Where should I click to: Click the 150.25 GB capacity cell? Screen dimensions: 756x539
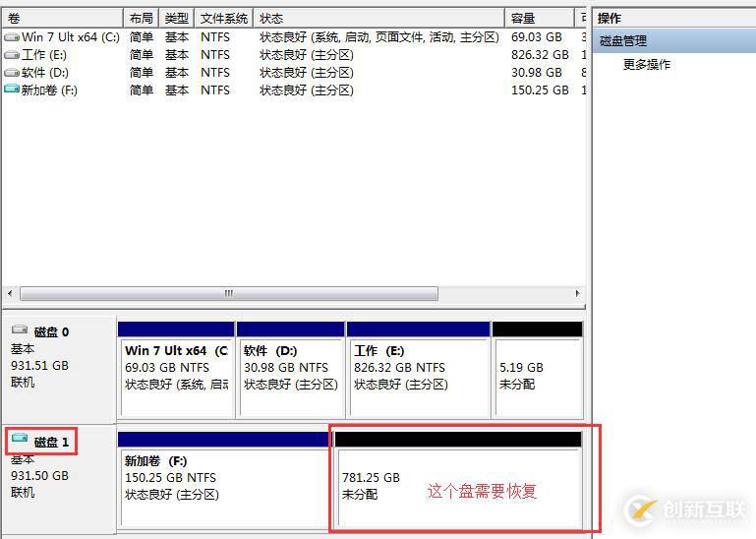pos(540,90)
